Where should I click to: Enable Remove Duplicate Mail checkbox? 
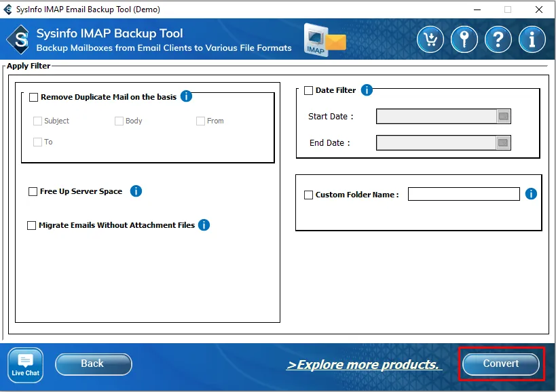pyautogui.click(x=34, y=97)
